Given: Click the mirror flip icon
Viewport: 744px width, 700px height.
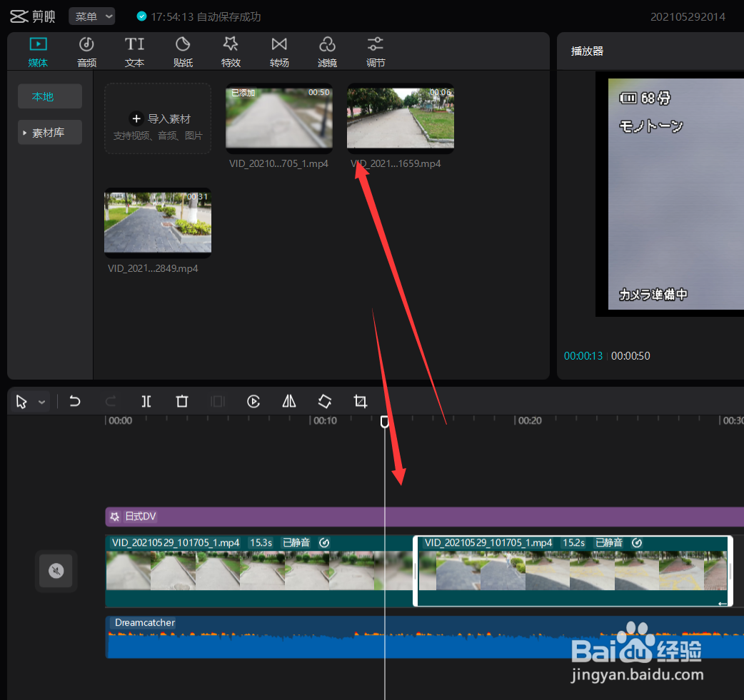Looking at the screenshot, I should [x=289, y=402].
